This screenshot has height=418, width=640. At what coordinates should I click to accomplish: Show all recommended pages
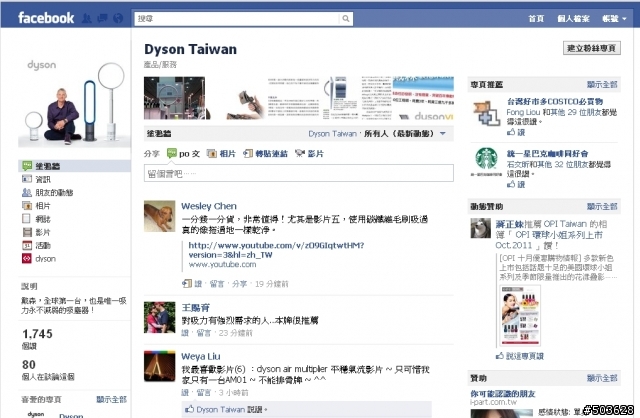point(602,84)
